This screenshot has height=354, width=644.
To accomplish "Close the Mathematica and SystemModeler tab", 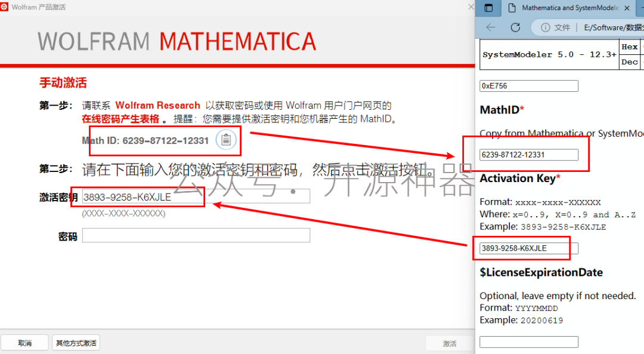I will tap(627, 8).
